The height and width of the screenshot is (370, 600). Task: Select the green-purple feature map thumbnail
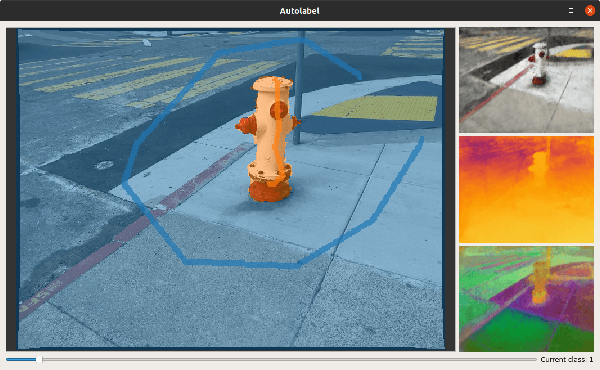pyautogui.click(x=527, y=299)
